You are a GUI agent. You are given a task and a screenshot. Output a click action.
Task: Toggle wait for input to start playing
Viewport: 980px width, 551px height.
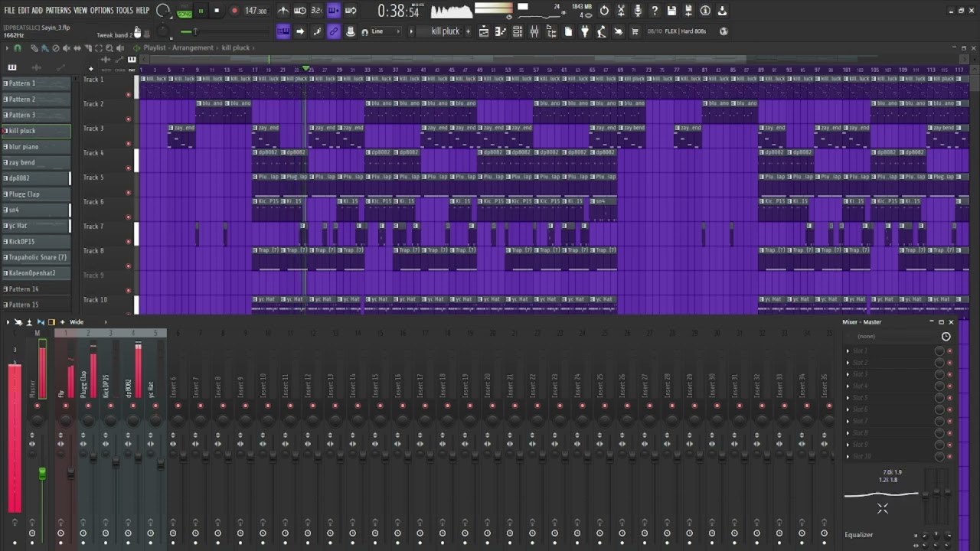[300, 11]
